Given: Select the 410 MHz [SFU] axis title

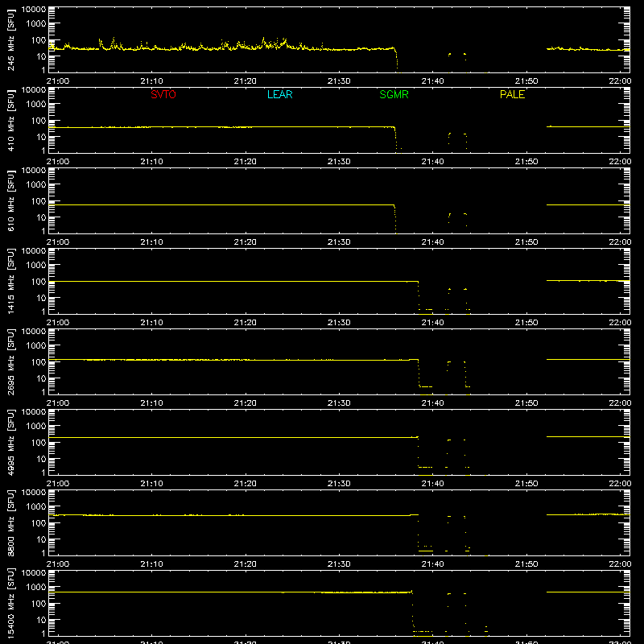Looking at the screenshot, I should click(x=10, y=120).
